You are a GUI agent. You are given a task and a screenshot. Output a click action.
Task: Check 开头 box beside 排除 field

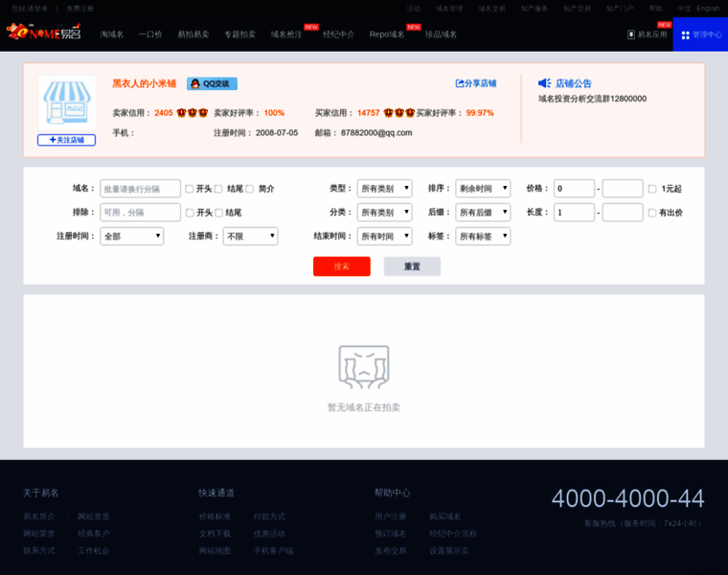click(190, 213)
